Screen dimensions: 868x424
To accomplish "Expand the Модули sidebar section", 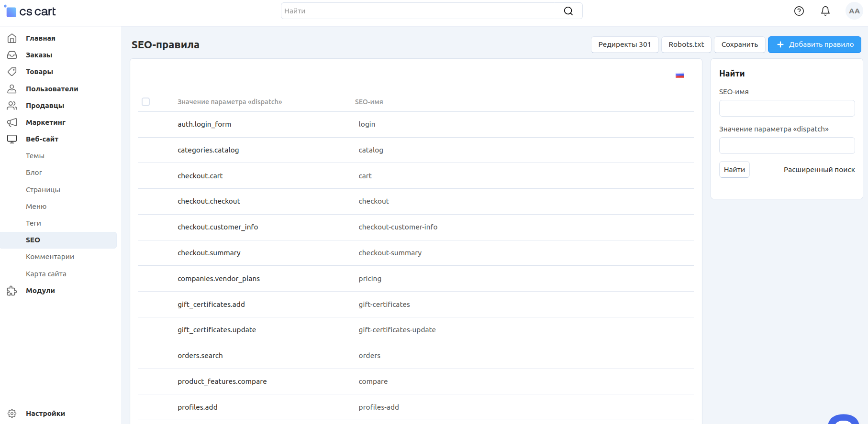I will point(40,291).
